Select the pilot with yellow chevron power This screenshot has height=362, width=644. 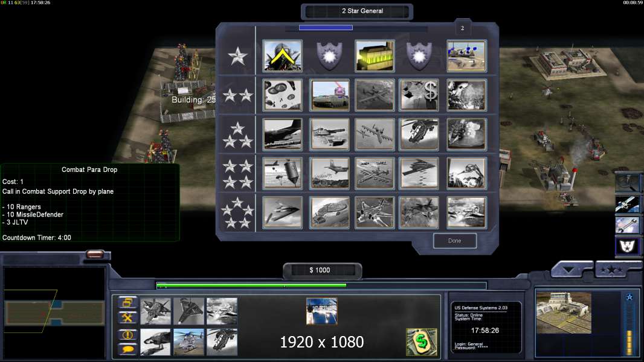point(282,56)
